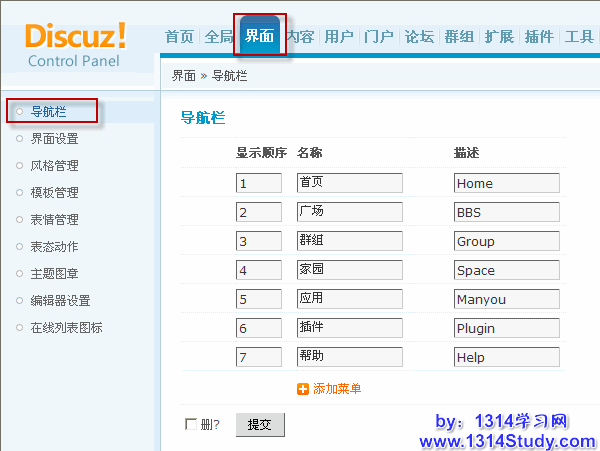Go to the 用户 tab

pos(339,37)
